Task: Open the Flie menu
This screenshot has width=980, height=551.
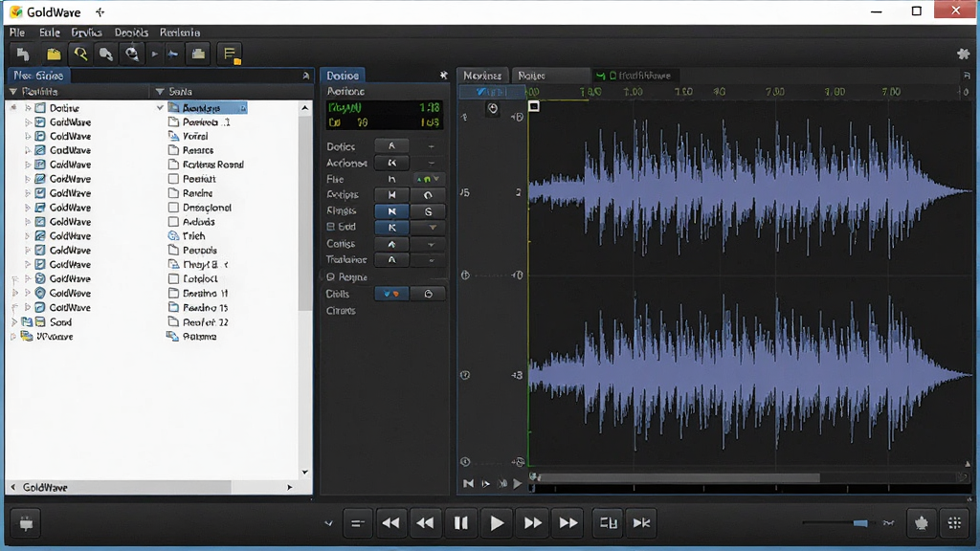Action: (17, 33)
